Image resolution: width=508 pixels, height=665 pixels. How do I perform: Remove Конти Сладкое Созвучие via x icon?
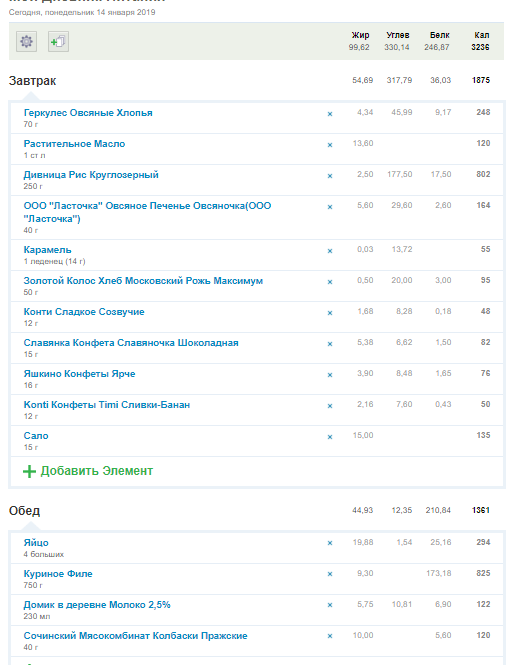click(330, 313)
